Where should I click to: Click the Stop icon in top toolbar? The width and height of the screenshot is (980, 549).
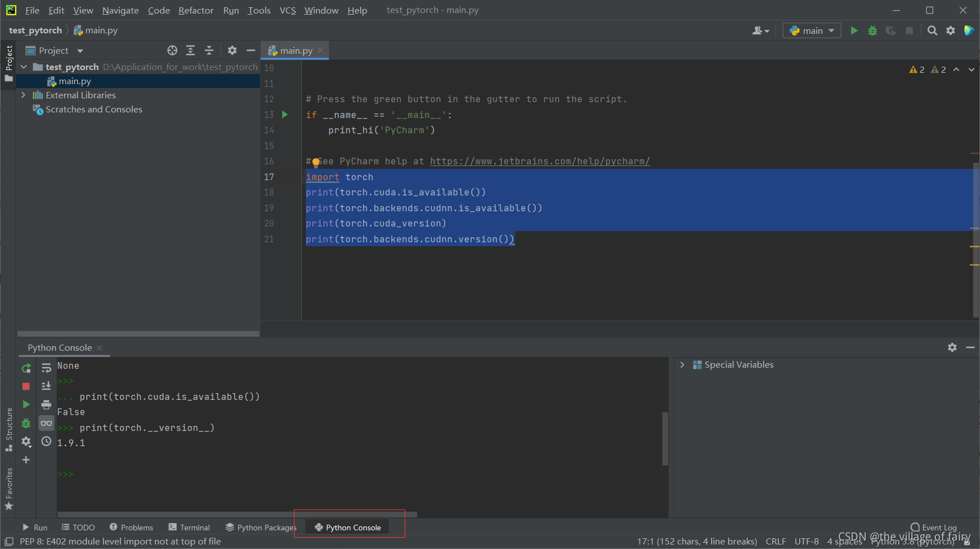click(x=909, y=30)
